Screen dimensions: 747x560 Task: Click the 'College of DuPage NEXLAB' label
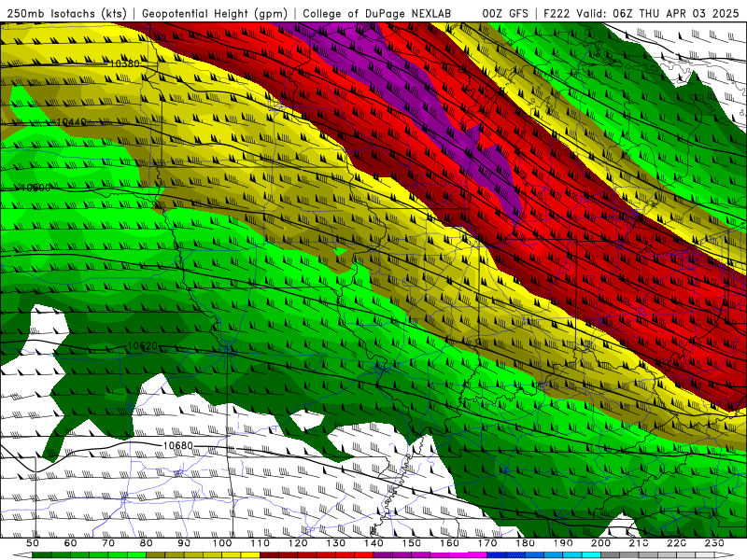[376, 13]
